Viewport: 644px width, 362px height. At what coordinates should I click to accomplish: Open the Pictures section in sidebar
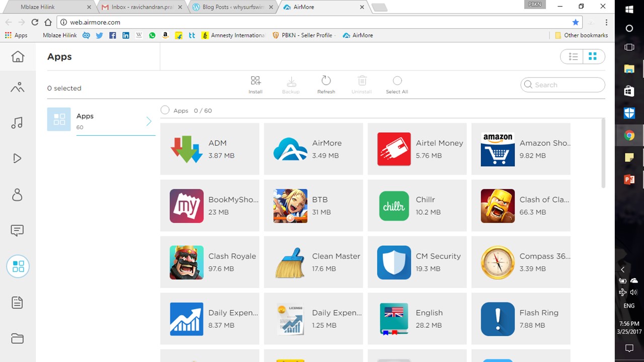point(18,87)
